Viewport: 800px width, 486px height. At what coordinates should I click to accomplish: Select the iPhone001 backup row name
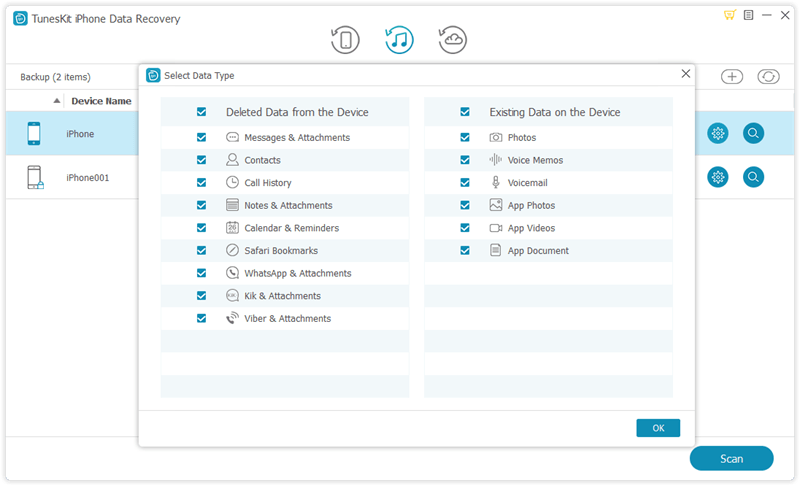point(88,177)
